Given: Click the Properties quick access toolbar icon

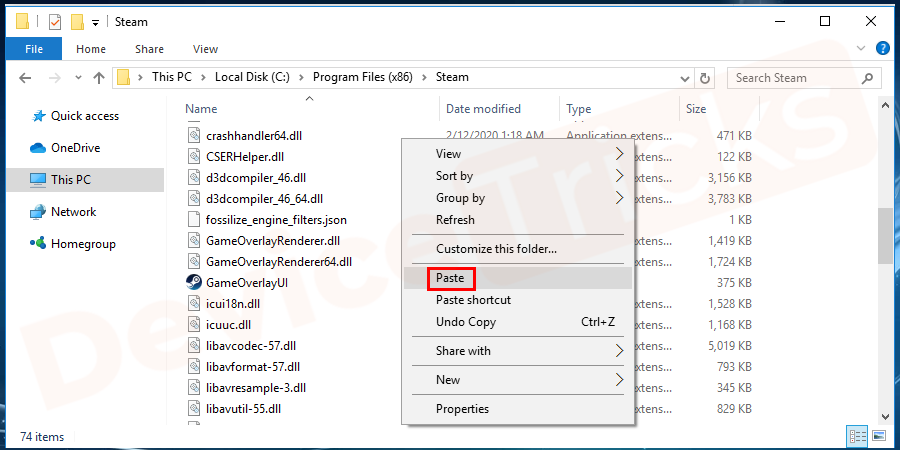Looking at the screenshot, I should pyautogui.click(x=55, y=22).
